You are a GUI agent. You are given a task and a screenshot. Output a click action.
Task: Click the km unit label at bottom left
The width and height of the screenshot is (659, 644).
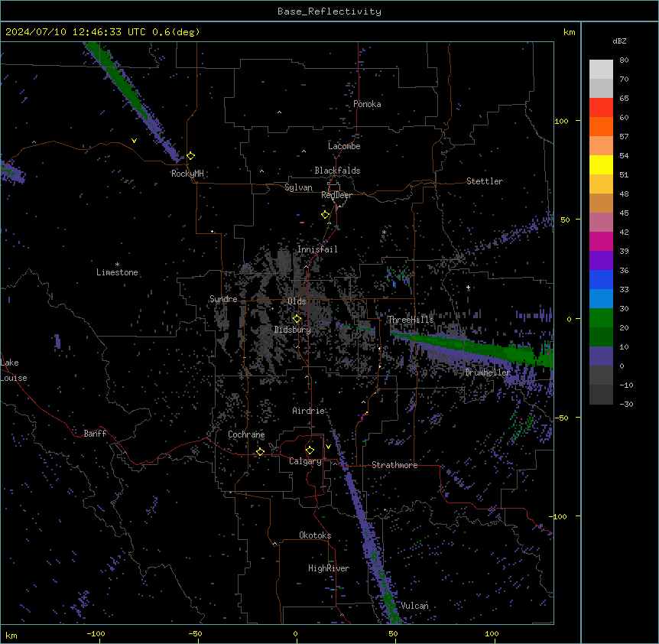point(11,636)
